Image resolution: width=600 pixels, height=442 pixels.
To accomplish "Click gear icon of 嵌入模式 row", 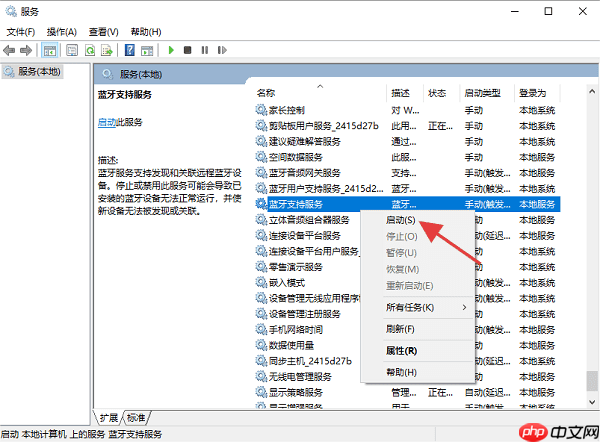I will tap(261, 282).
